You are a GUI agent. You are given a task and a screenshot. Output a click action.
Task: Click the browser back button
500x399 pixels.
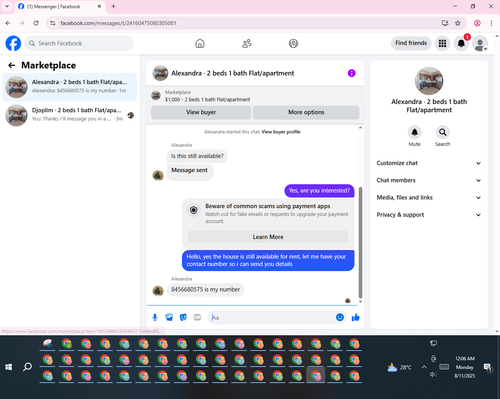click(x=8, y=23)
